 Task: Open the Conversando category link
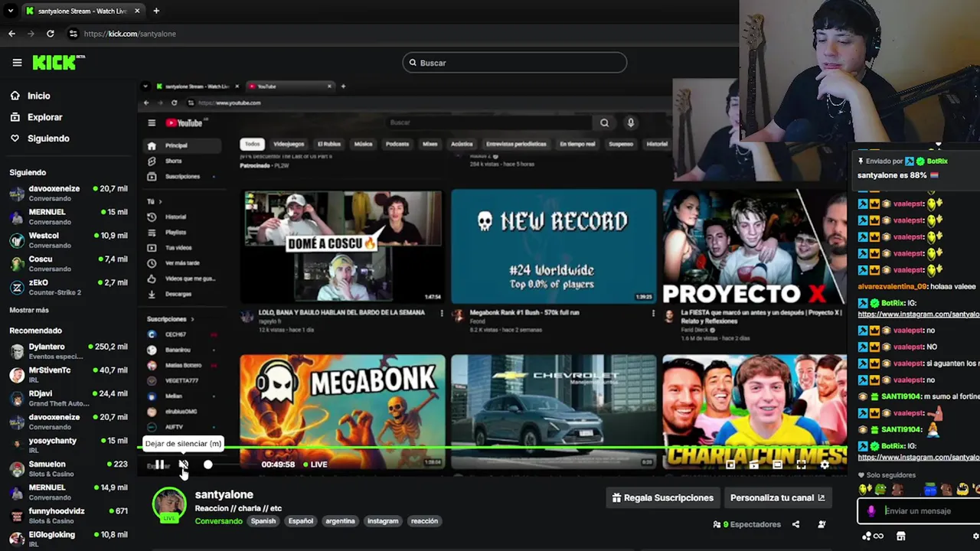point(218,521)
